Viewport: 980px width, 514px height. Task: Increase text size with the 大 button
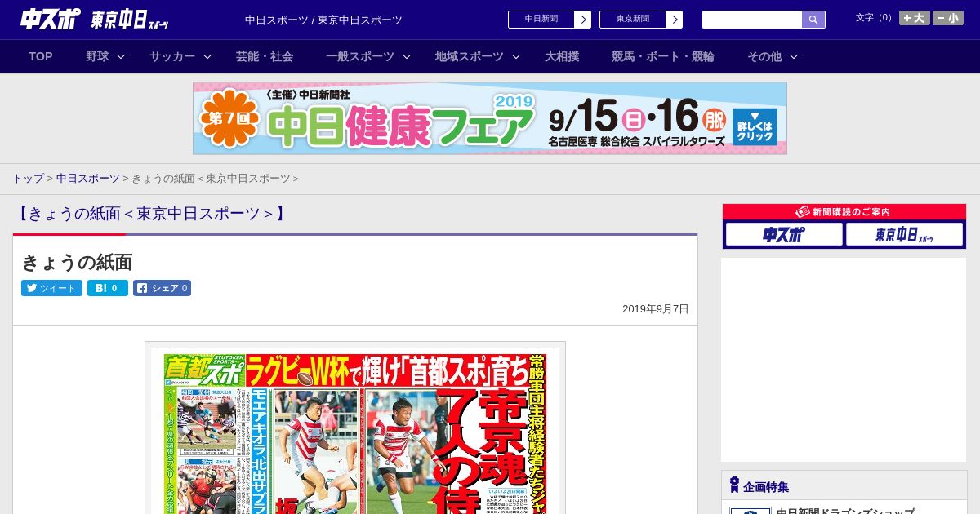(915, 18)
